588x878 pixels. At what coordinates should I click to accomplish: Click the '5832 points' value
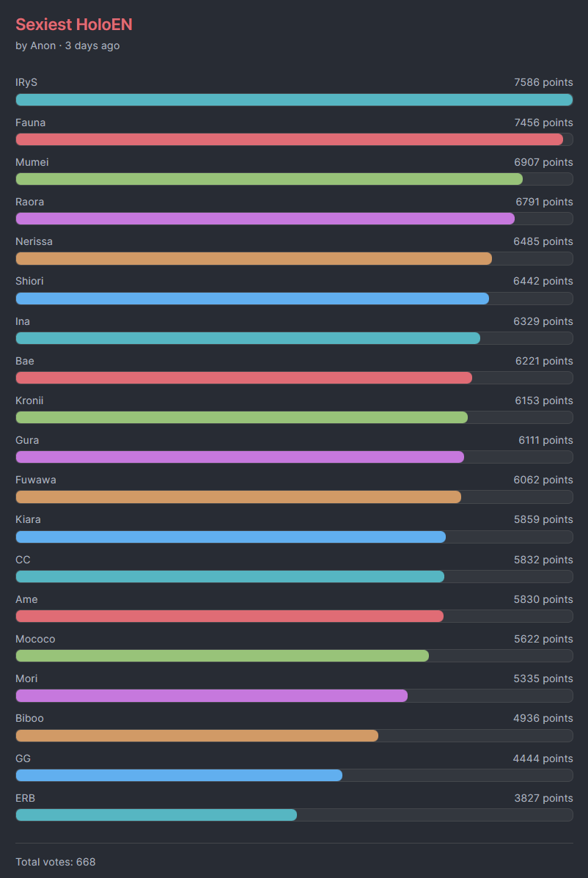click(543, 560)
